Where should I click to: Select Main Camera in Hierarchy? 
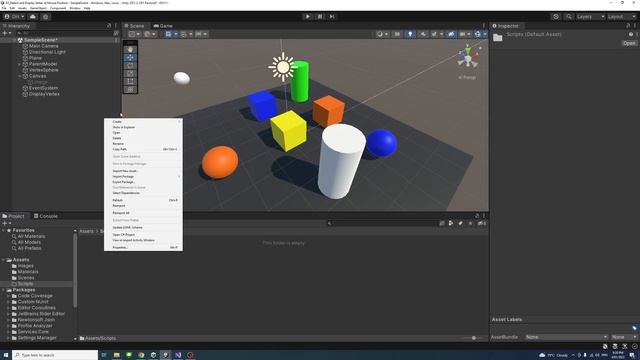[43, 46]
